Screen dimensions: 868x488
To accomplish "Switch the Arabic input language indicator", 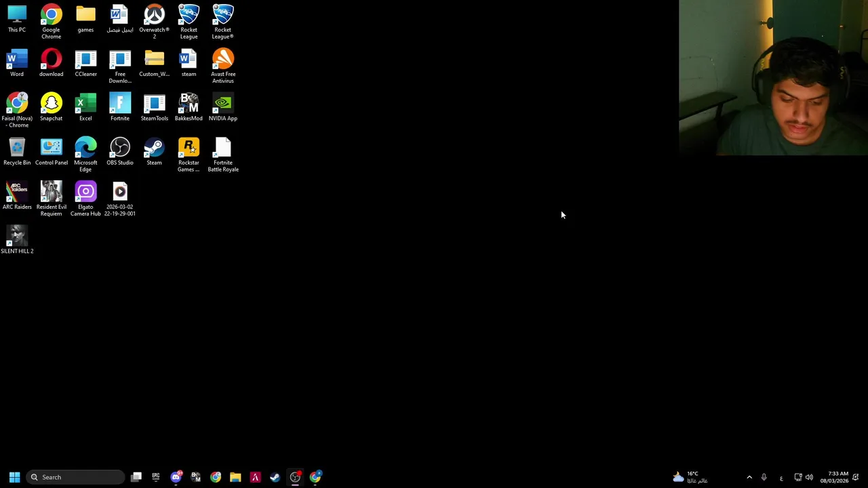I will [x=781, y=477].
